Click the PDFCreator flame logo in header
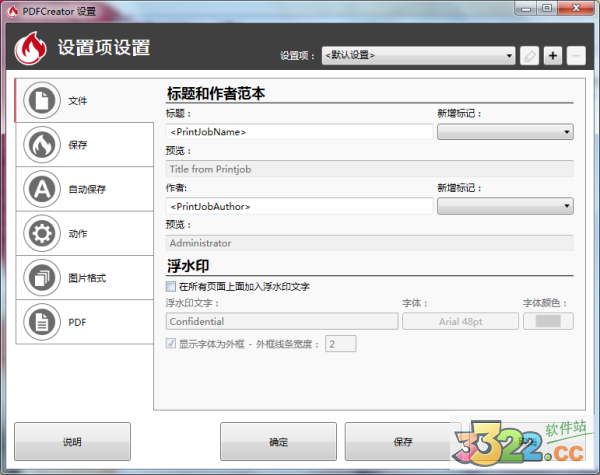Screen dimensions: 600x475 (x=31, y=48)
